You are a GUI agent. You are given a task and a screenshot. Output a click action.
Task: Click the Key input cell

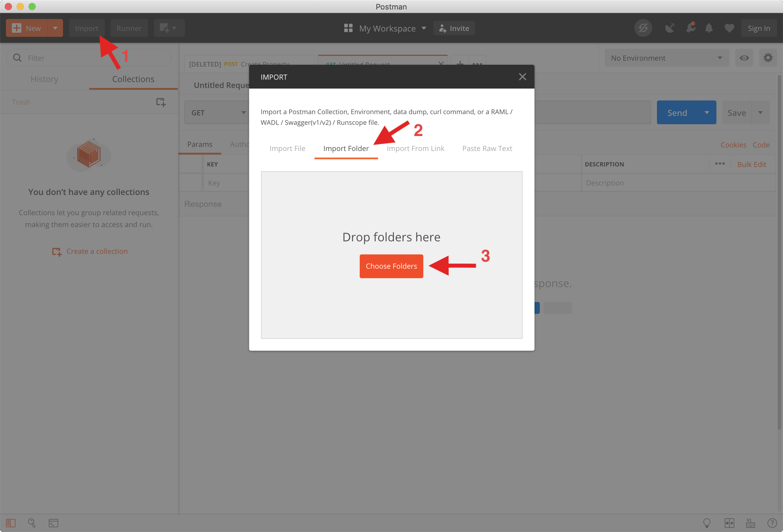227,182
